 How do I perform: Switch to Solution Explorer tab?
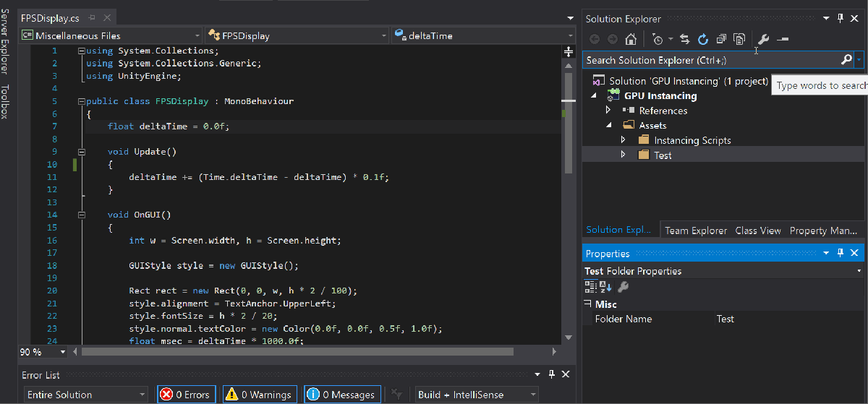pyautogui.click(x=618, y=230)
